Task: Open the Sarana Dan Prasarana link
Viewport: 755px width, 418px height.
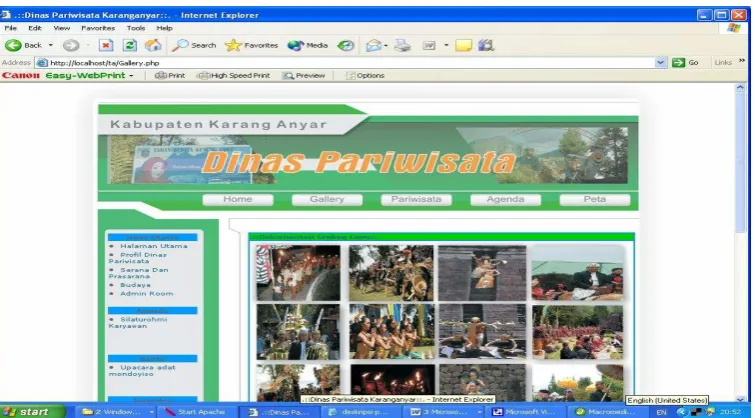Action: (x=139, y=273)
